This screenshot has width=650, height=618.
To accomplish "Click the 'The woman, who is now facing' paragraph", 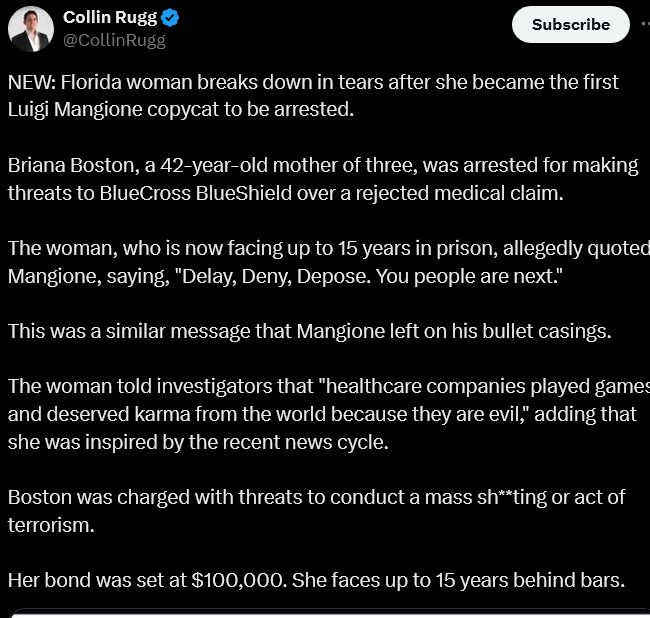I will tap(329, 262).
